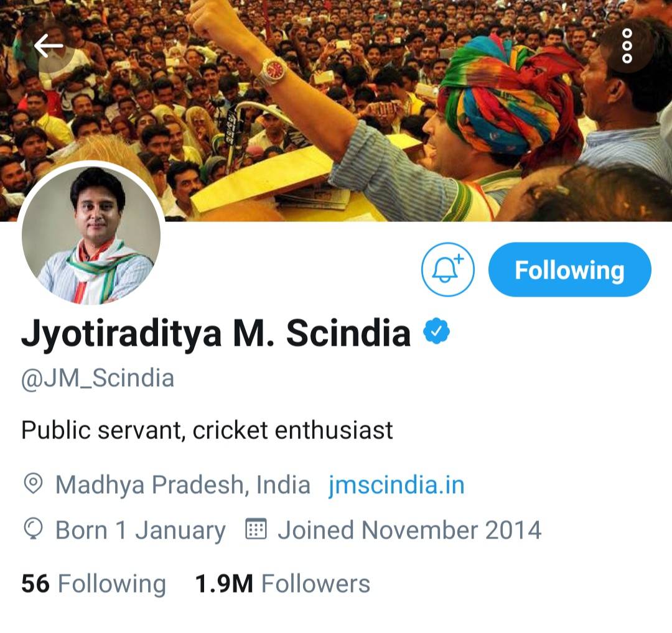Screen dimensions: 672x633
Task: Tap the blue verified badge
Action: click(436, 331)
